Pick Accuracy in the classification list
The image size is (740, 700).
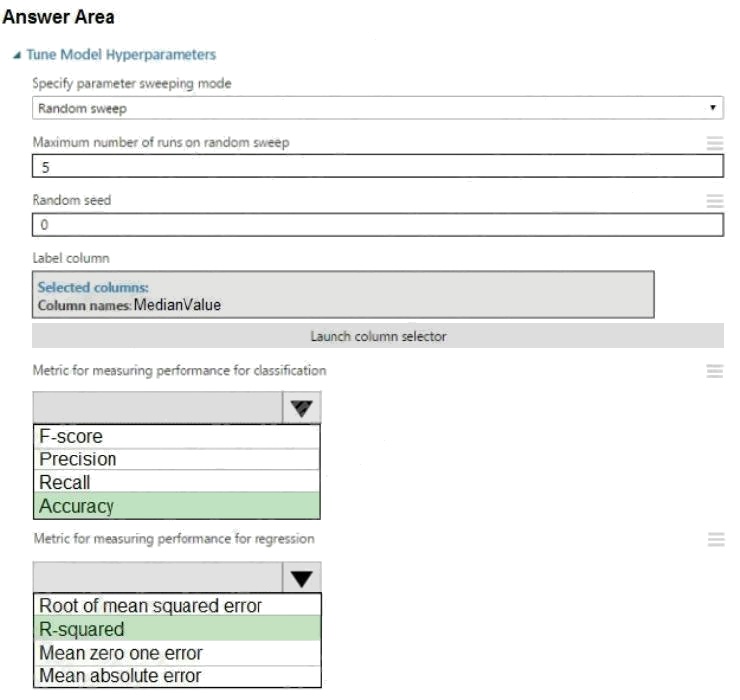click(x=176, y=506)
